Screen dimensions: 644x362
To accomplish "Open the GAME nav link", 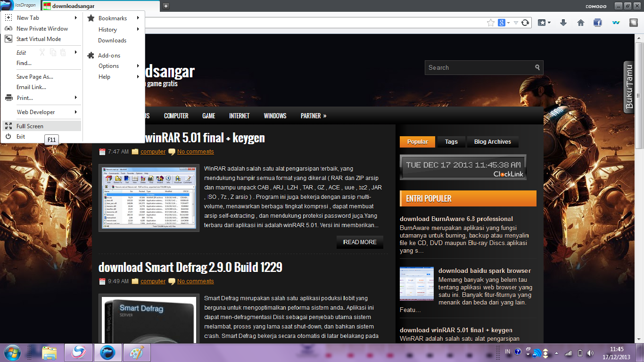I will tap(209, 115).
